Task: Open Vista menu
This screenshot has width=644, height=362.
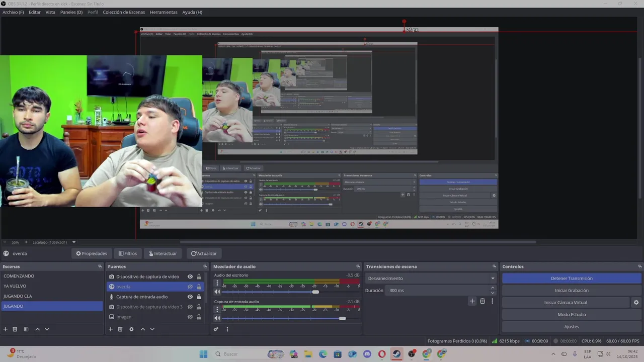Action: tap(50, 12)
